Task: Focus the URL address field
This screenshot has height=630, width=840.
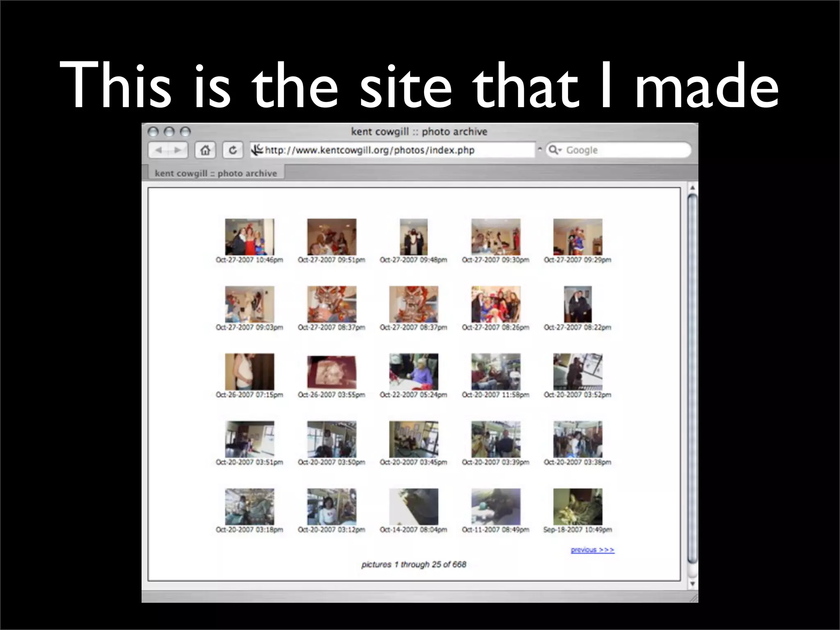Action: click(393, 150)
